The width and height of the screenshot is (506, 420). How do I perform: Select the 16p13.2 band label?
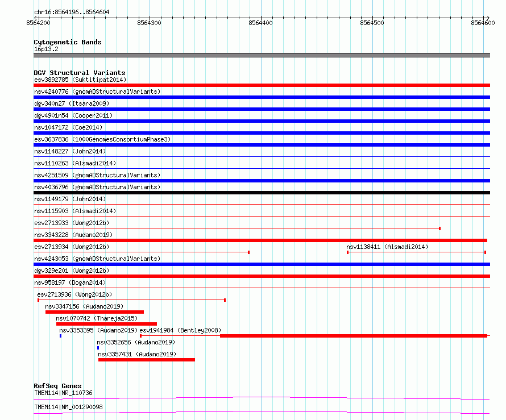pyautogui.click(x=46, y=49)
